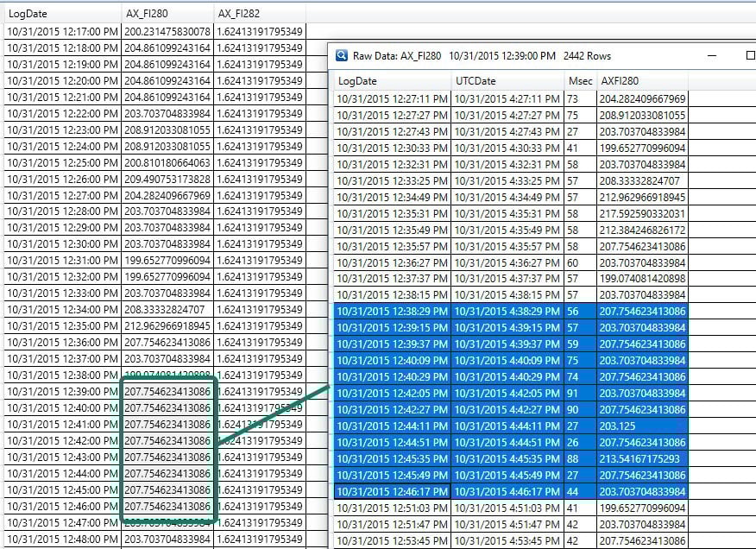Select main table LogDate 10/31/2015 12:39:00 PM

click(x=63, y=392)
